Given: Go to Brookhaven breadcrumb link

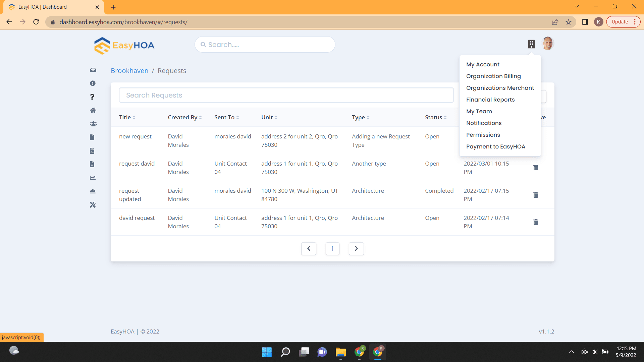Looking at the screenshot, I should point(129,71).
